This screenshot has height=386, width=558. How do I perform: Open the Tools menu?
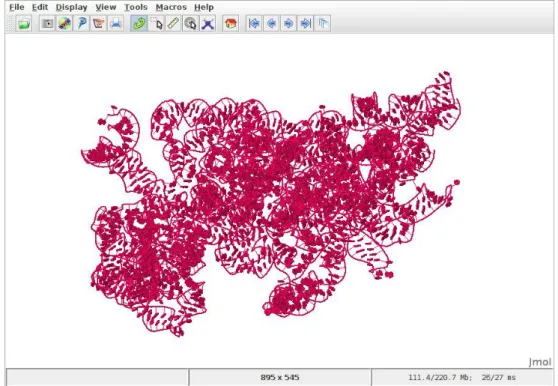[136, 7]
